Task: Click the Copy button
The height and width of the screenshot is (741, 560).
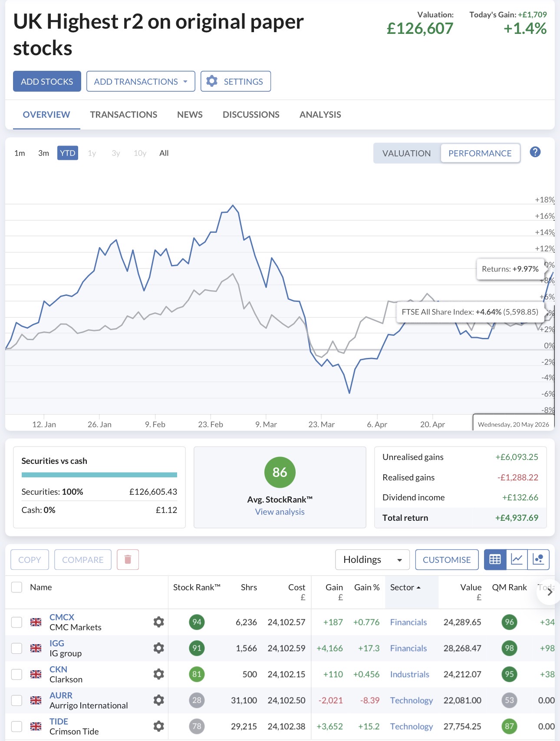Action: point(30,559)
